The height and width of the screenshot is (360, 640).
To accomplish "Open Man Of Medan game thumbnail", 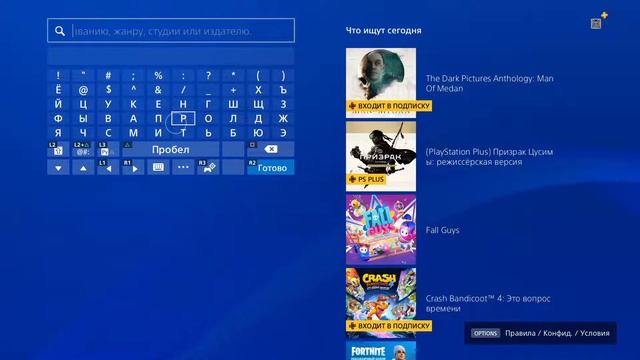I will click(x=381, y=83).
